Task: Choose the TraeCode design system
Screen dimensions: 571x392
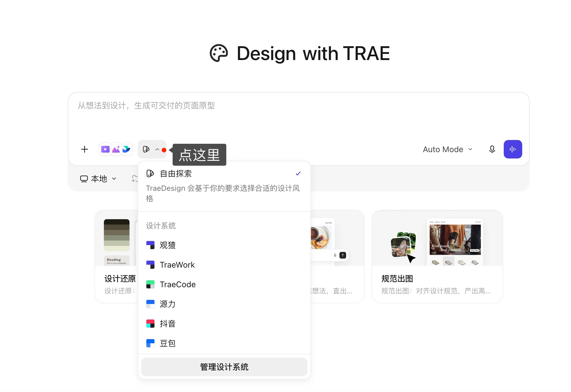Action: point(224,284)
